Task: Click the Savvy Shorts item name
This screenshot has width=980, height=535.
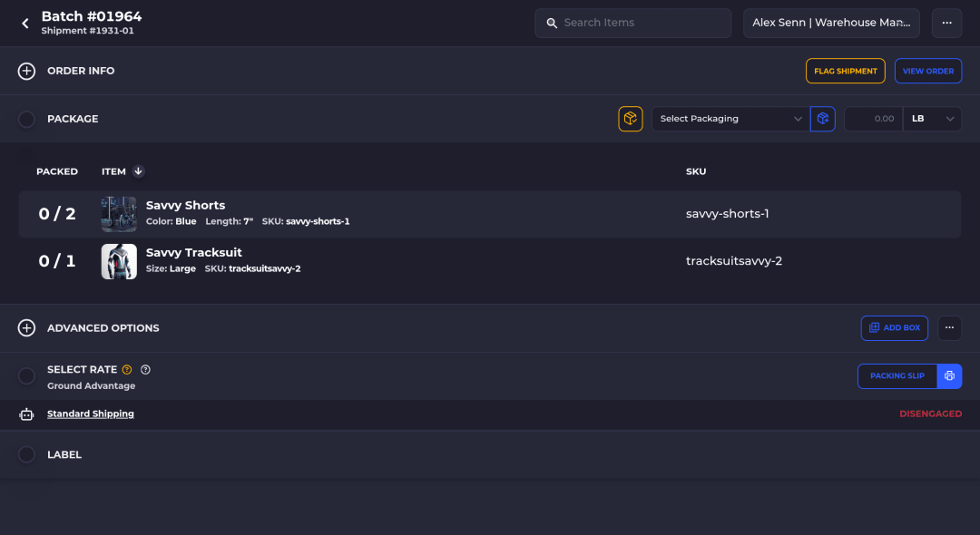Action: 186,205
